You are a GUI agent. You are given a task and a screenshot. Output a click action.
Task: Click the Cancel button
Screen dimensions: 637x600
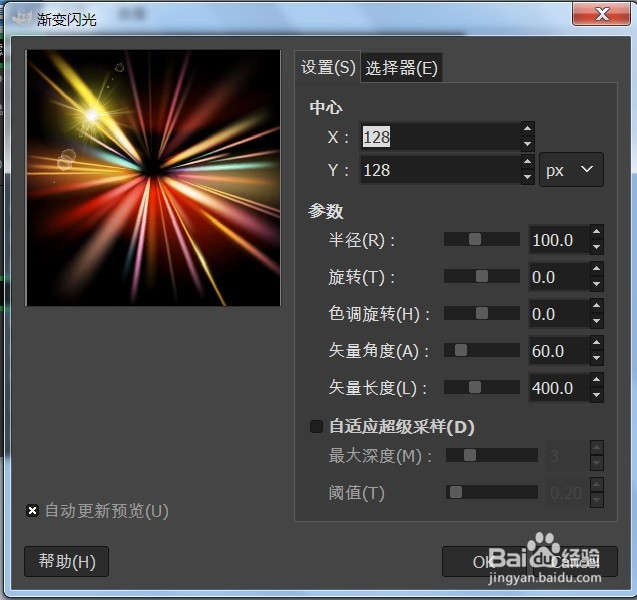click(575, 562)
